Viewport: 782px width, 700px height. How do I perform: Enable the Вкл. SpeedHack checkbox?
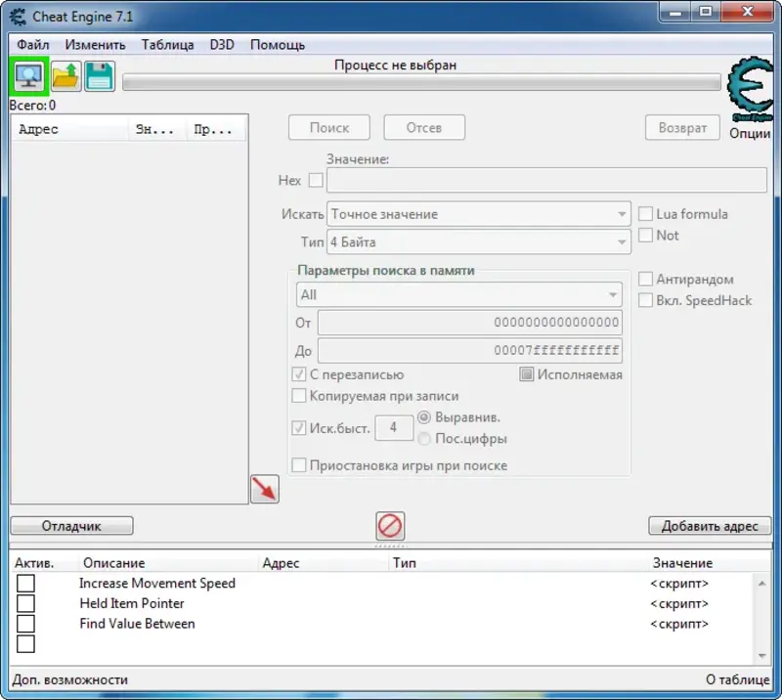[x=645, y=300]
